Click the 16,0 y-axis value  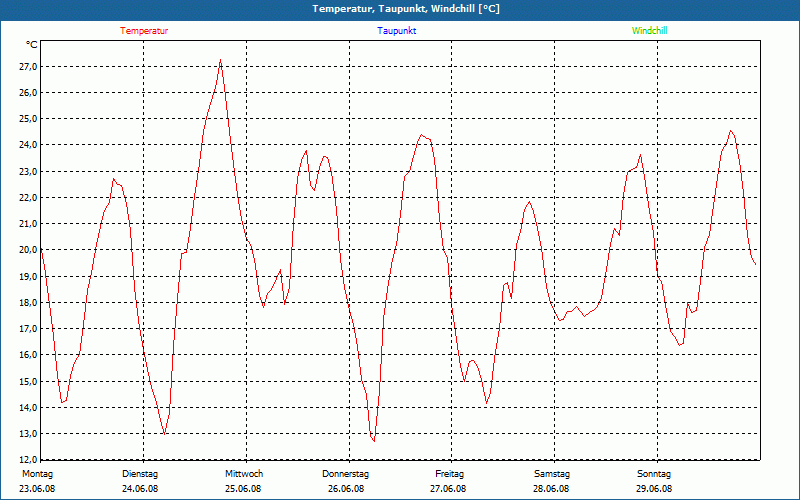(x=29, y=355)
